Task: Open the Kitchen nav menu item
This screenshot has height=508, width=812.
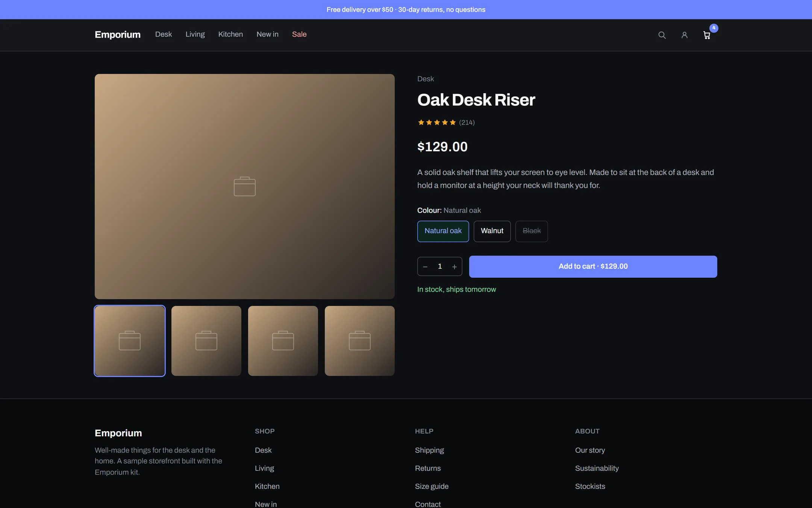Action: pos(230,34)
